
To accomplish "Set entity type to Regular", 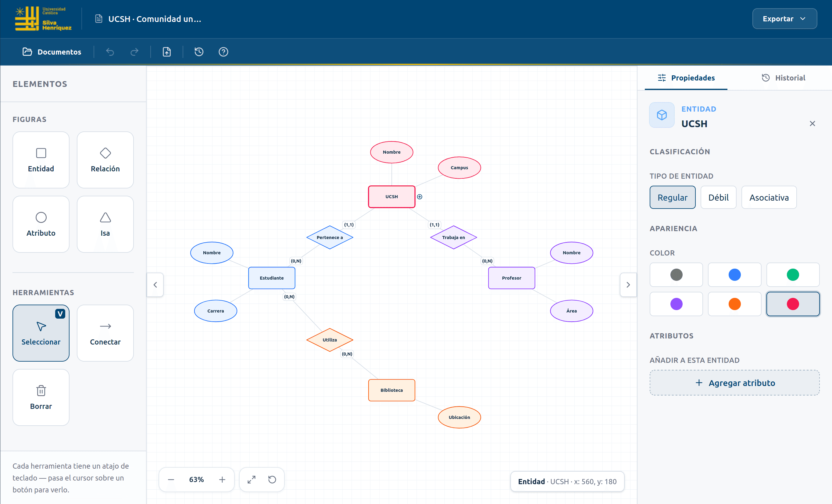I will point(673,197).
